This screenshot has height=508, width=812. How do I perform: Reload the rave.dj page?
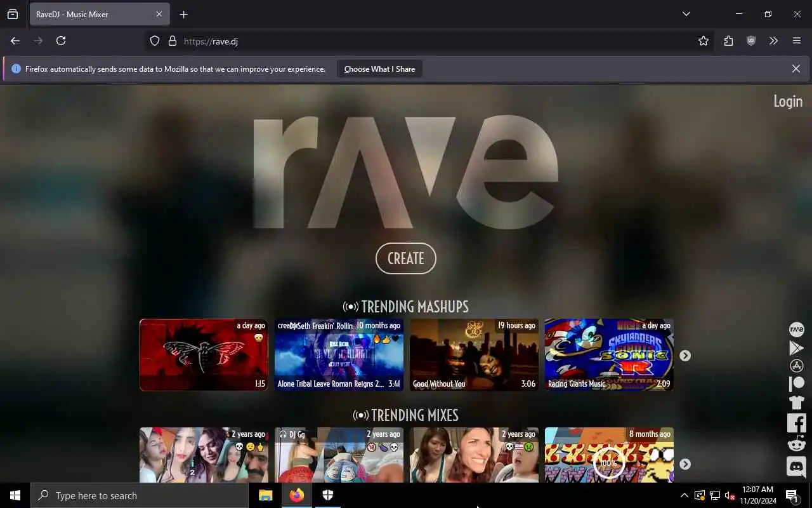(61, 41)
